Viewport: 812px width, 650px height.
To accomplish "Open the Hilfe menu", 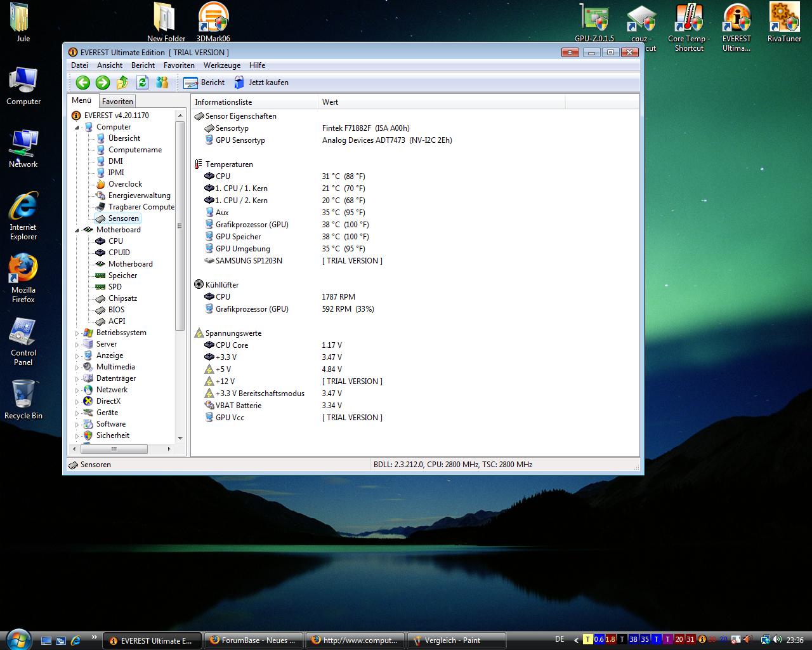I will coord(257,65).
